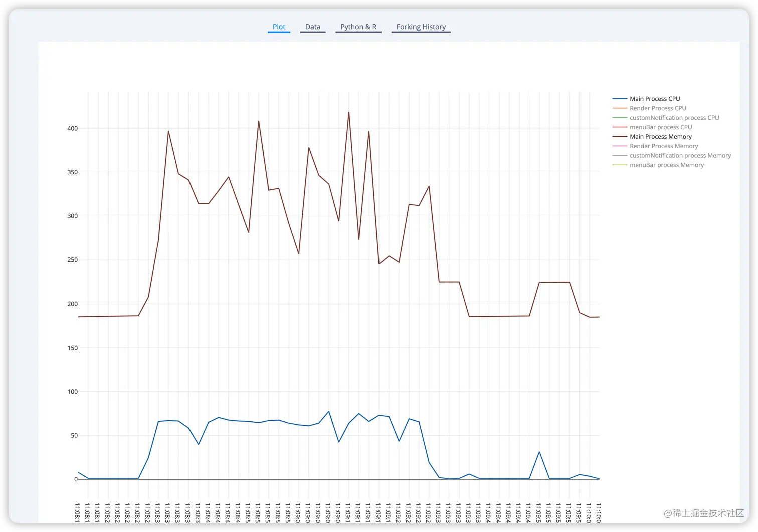Screen dimensions: 758x532
Task: Open the Python & R tab
Action: coord(358,27)
